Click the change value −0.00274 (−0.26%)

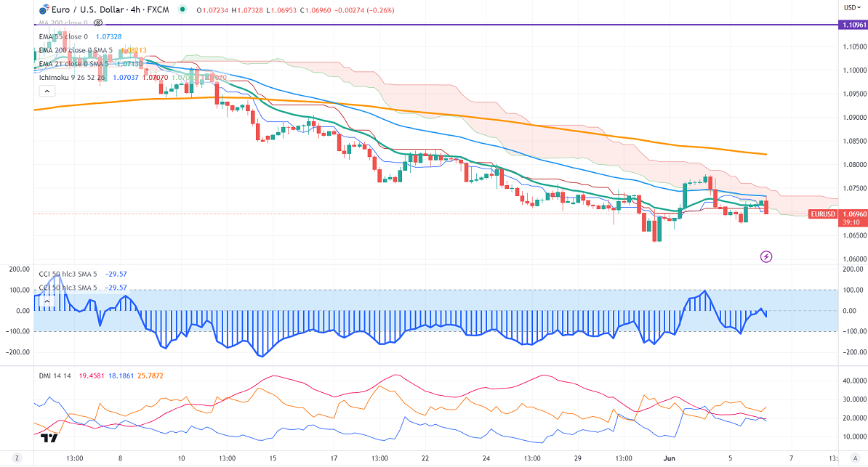(x=364, y=10)
